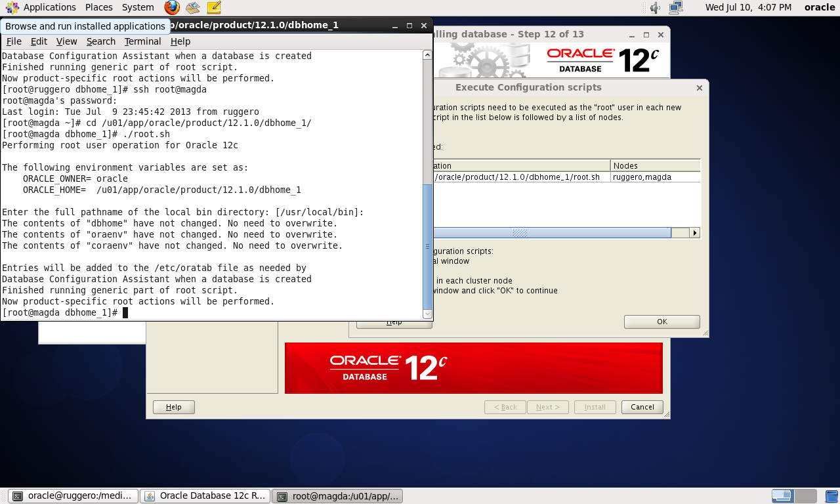Open the Search menu in terminal

pos(100,41)
